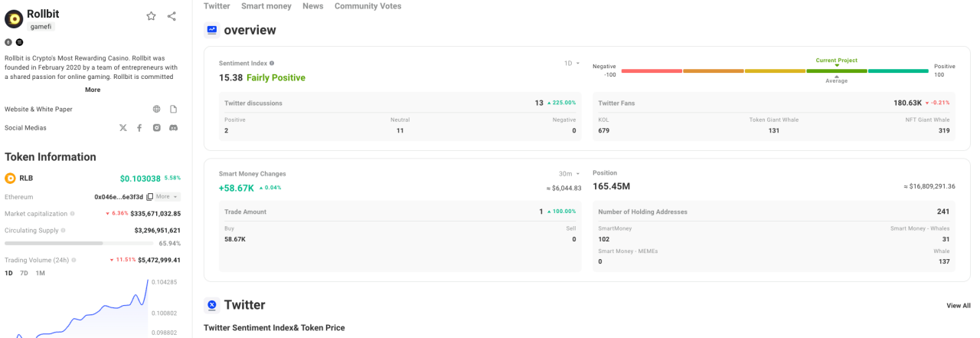The height and width of the screenshot is (338, 980).
Task: Click the Twitter Fans value 180.63K
Action: 906,103
